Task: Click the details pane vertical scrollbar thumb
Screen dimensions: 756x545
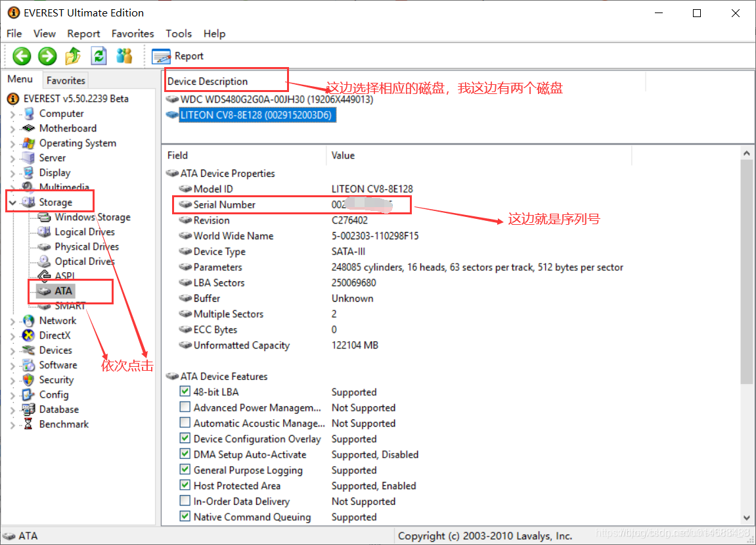Action: click(746, 272)
